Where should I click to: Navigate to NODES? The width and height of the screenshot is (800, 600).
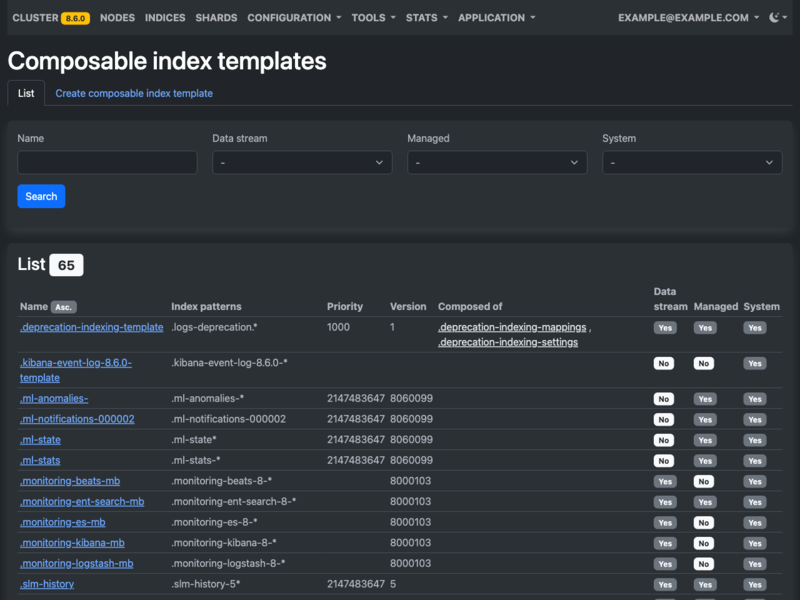[117, 17]
